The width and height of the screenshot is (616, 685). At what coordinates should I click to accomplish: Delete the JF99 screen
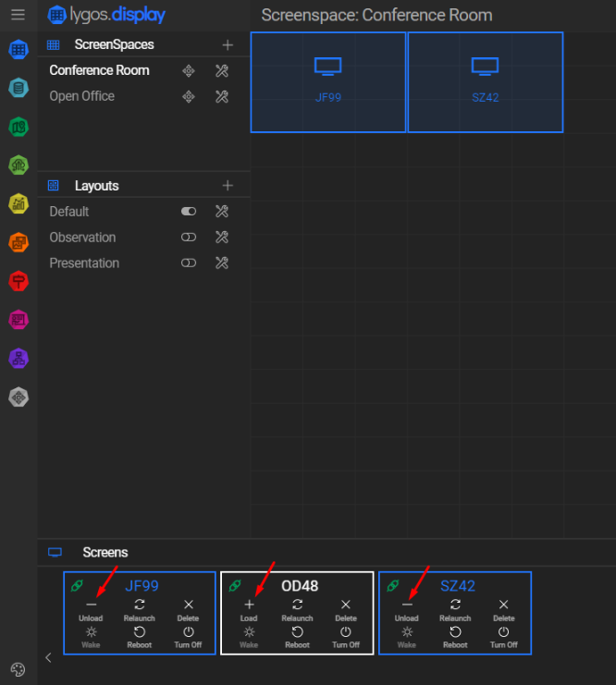[189, 610]
